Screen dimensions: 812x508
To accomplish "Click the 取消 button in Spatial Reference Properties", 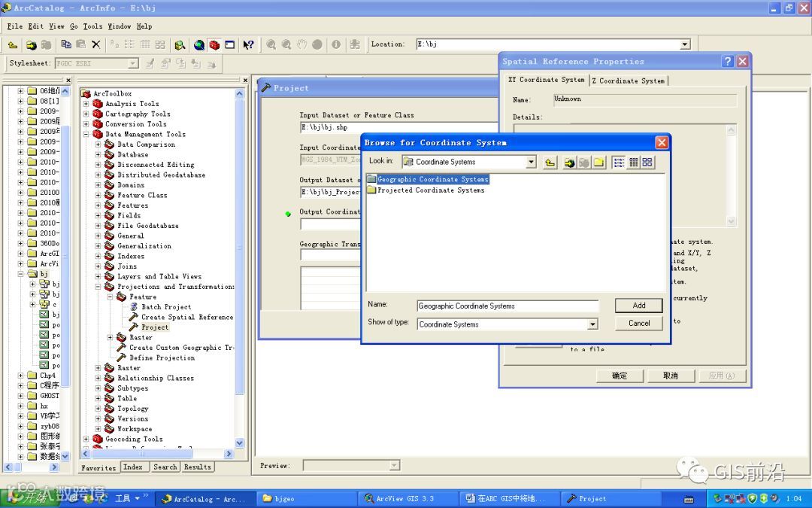I will point(671,376).
